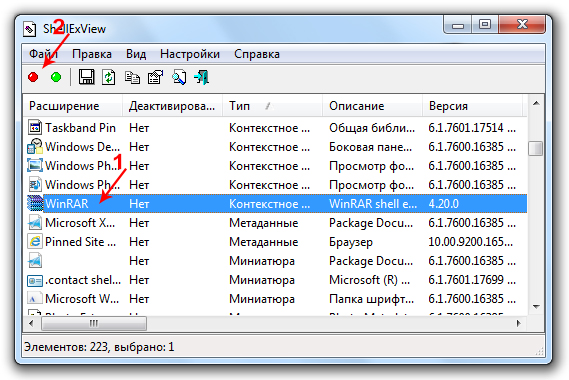Screen dimensions: 569x380
Task: Click the 4.20.0 version cell
Action: [443, 204]
